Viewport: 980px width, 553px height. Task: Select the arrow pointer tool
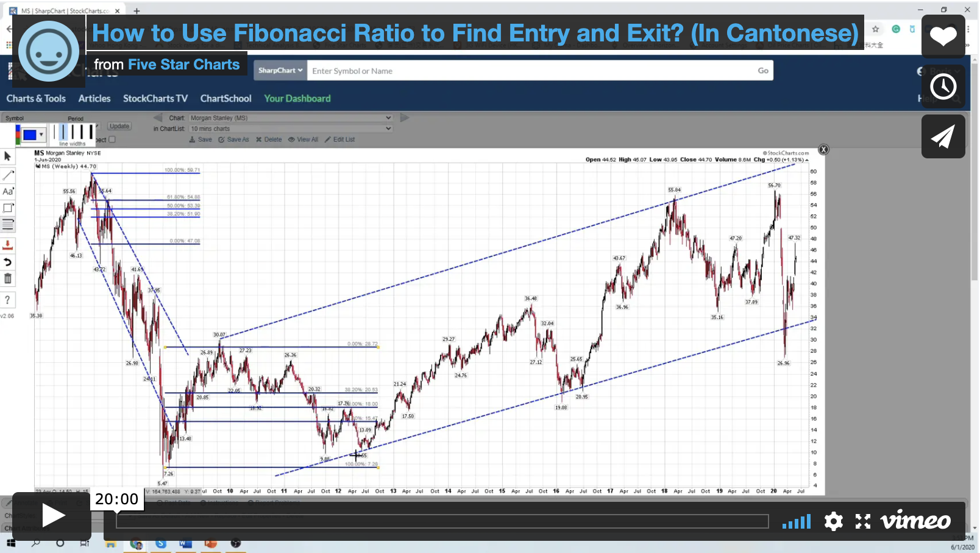click(7, 157)
